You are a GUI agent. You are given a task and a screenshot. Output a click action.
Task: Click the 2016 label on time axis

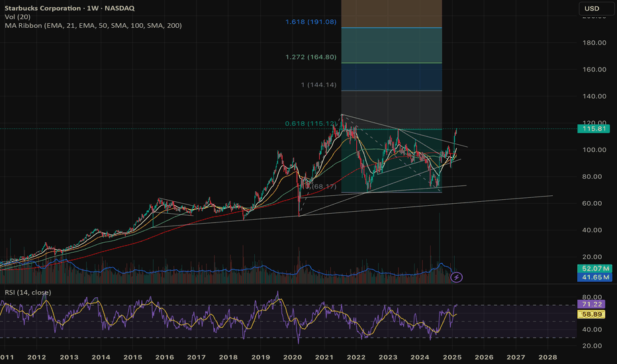tap(164, 357)
